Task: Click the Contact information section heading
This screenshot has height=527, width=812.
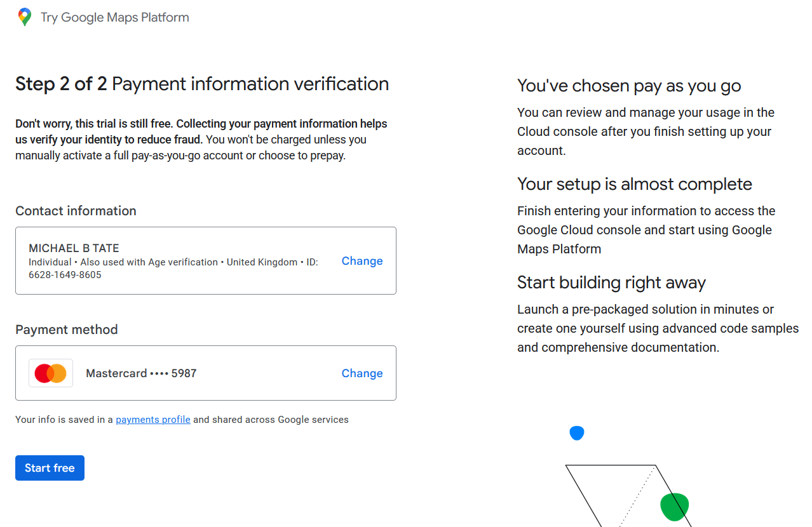Action: [76, 211]
